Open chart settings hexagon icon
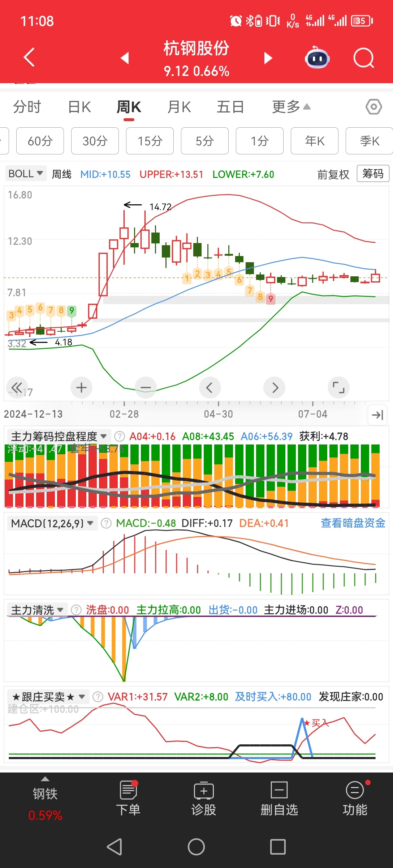 coord(373,107)
